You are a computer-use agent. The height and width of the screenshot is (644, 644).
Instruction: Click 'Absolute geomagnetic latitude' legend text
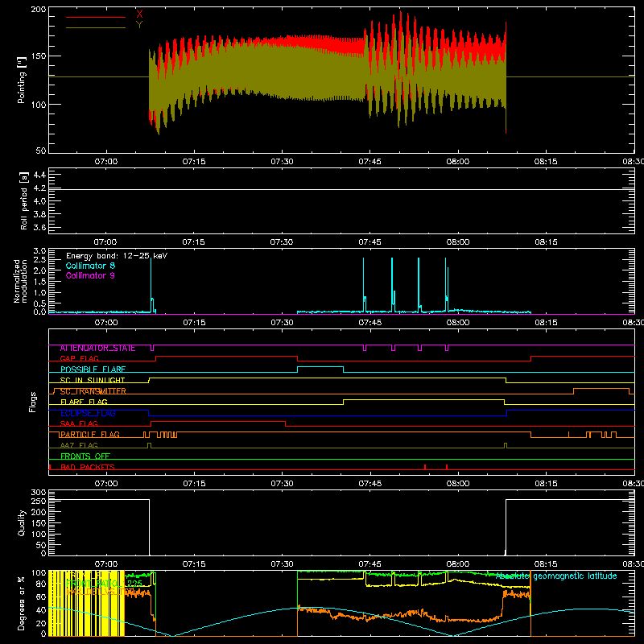point(556,576)
